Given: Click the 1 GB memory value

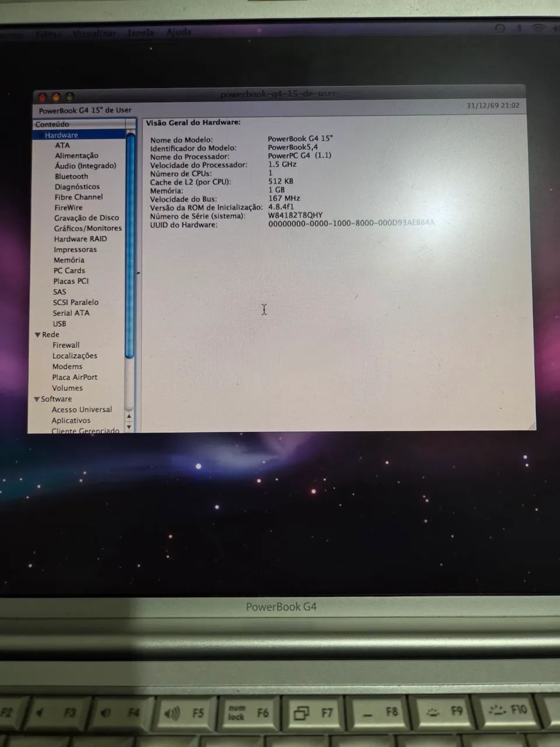Looking at the screenshot, I should pyautogui.click(x=276, y=190).
